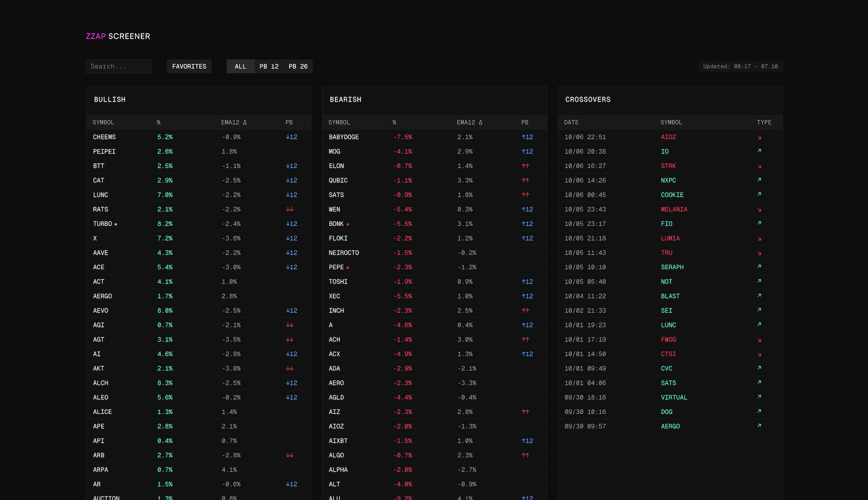Click the red double-down arrows for RATS
Screen dimensions: 868x500
point(290,209)
